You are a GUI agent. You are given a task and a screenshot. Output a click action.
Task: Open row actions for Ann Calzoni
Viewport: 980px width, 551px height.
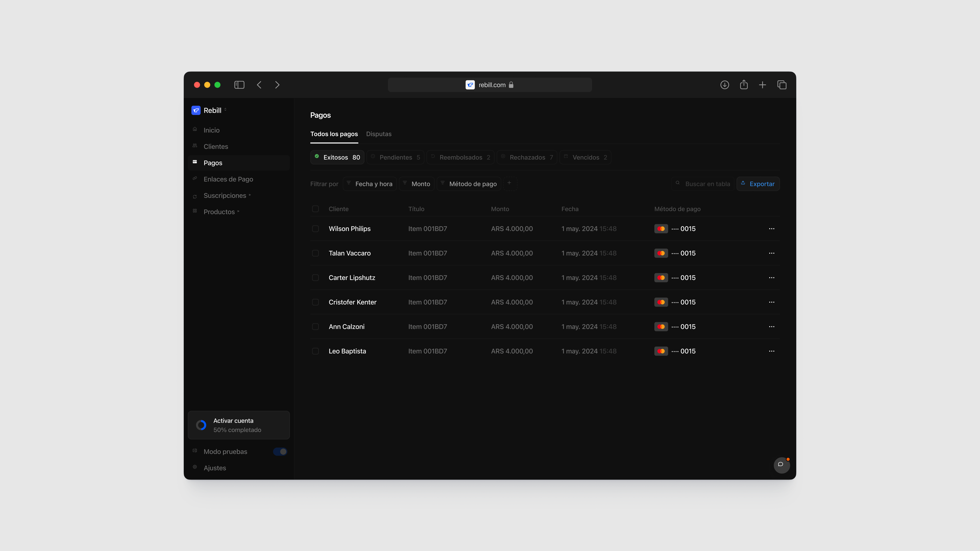[x=771, y=327]
